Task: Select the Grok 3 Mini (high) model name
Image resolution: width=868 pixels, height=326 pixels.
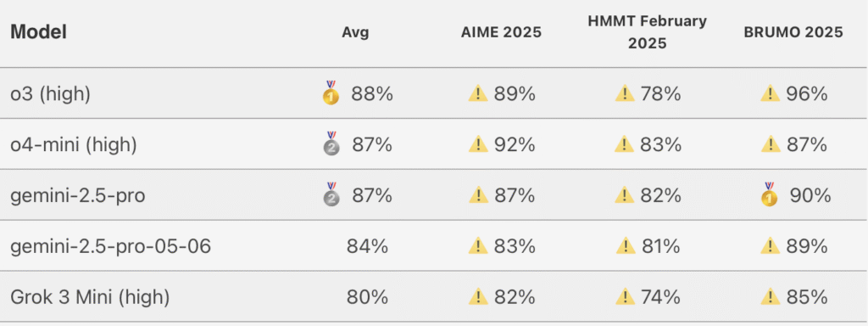Action: pyautogui.click(x=90, y=297)
